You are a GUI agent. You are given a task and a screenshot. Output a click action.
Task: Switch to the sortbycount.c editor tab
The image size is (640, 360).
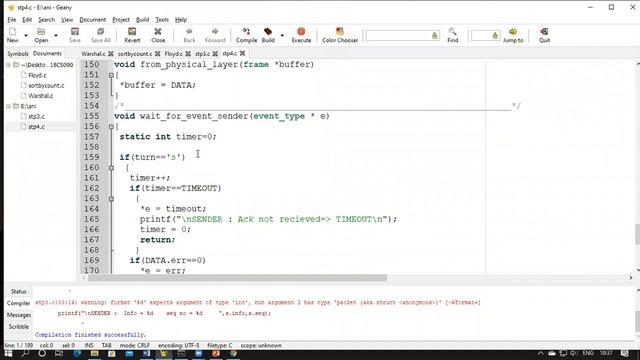[135, 53]
